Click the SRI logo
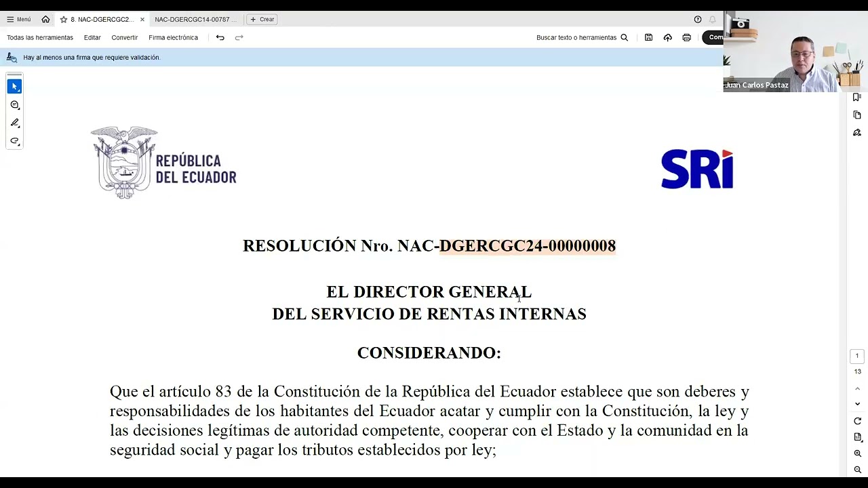868x488 pixels. pos(697,169)
